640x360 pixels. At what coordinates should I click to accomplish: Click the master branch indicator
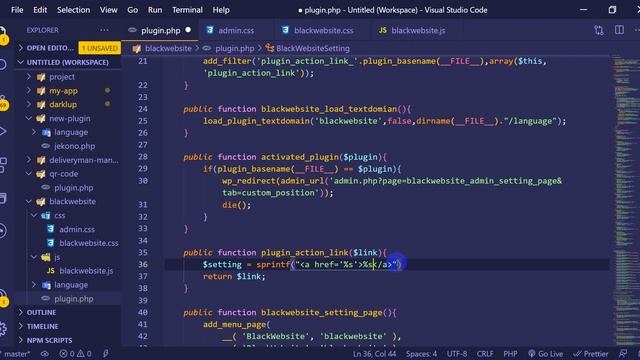click(x=16, y=354)
